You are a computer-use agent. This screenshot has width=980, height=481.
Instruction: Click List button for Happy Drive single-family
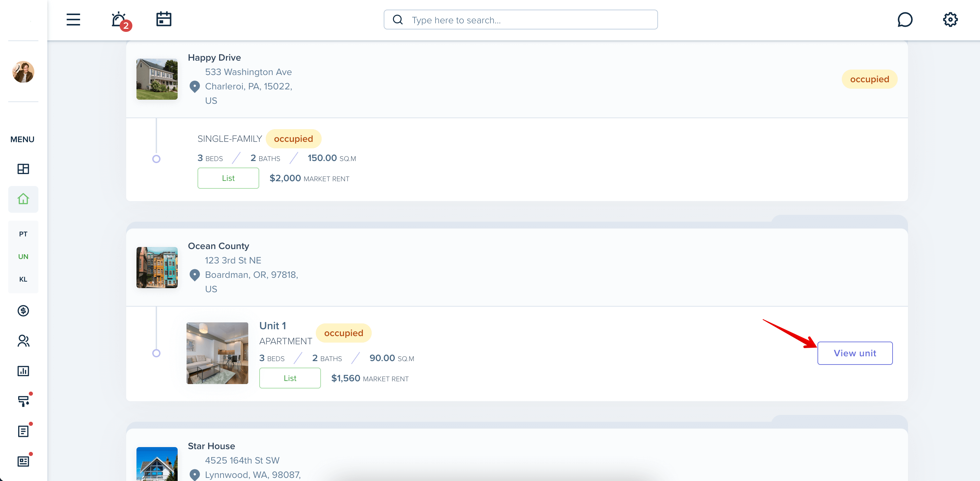(x=228, y=178)
